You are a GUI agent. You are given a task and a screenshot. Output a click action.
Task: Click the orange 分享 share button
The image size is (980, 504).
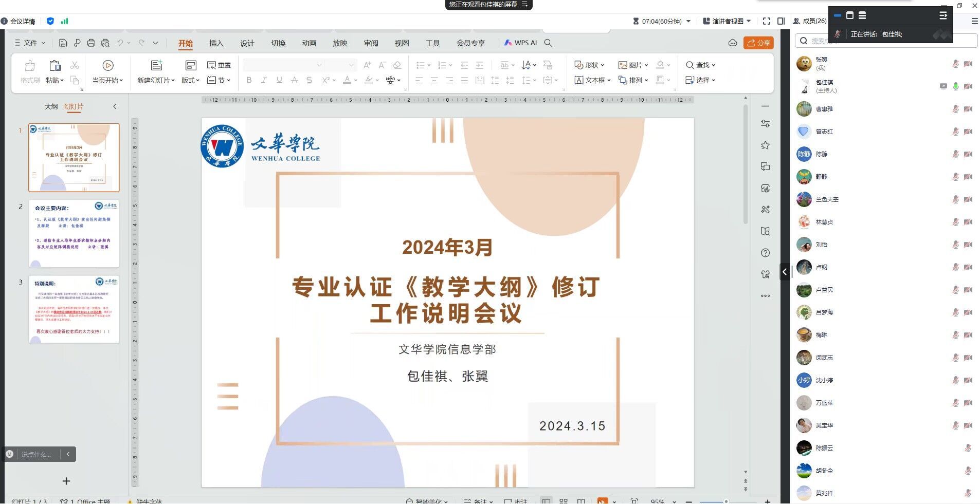758,43
